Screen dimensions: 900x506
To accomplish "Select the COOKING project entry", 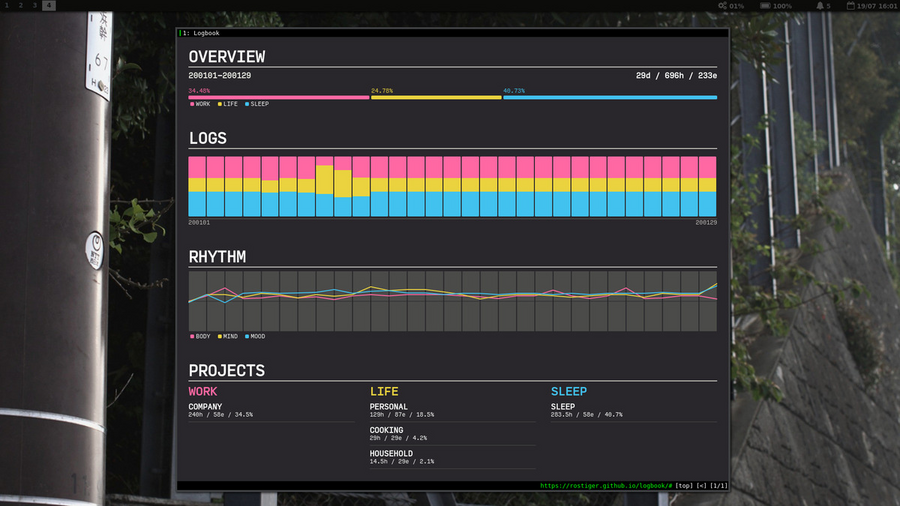I will coord(386,431).
